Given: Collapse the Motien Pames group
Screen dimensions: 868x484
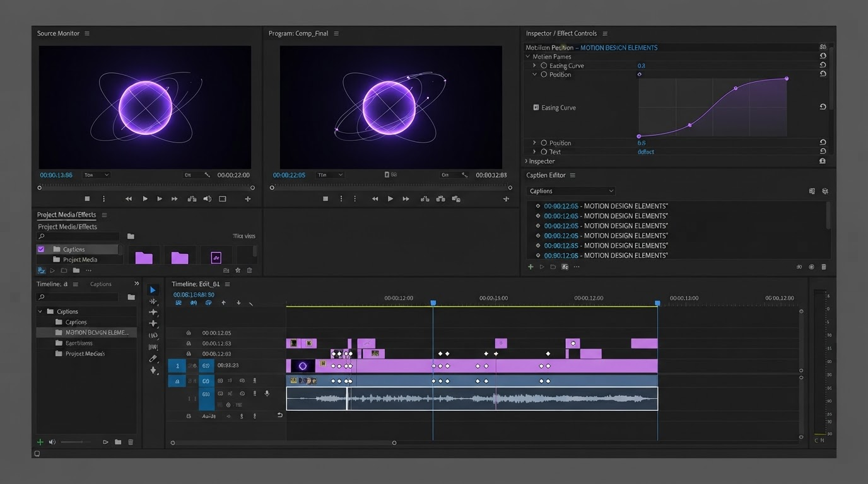Looking at the screenshot, I should 528,57.
